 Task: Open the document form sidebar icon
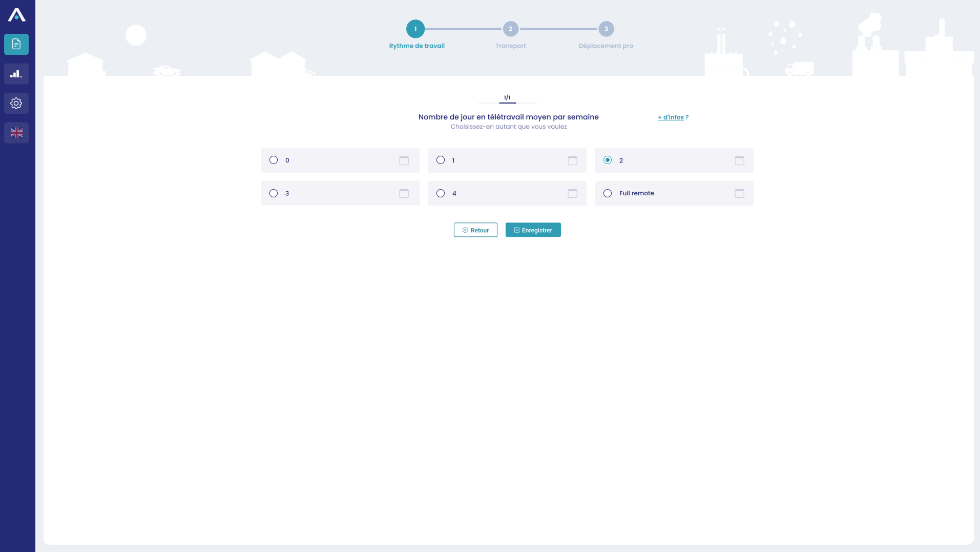tap(16, 45)
